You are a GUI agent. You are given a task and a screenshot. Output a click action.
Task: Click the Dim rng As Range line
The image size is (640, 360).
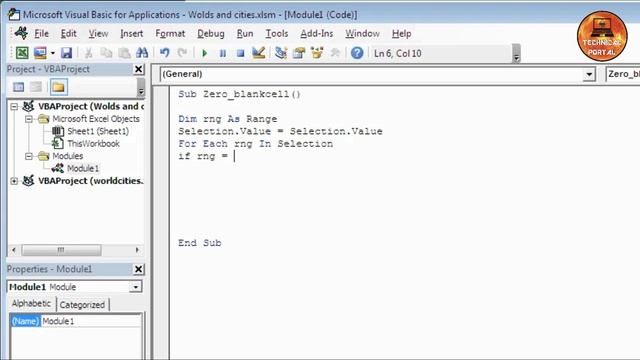point(227,119)
